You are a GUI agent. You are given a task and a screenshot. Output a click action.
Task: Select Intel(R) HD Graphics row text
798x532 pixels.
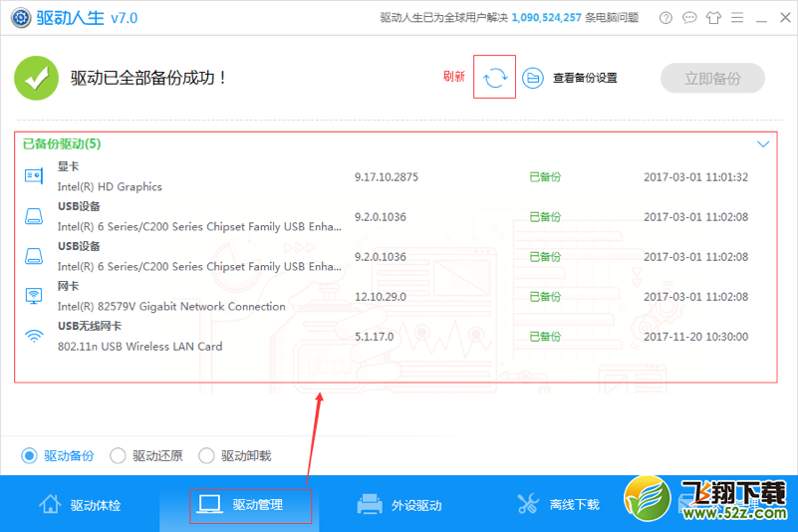(x=110, y=187)
